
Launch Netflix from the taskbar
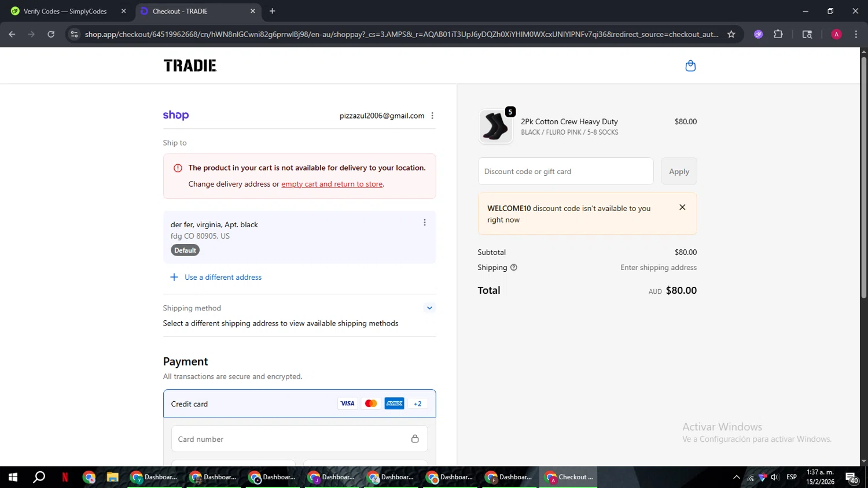click(65, 477)
